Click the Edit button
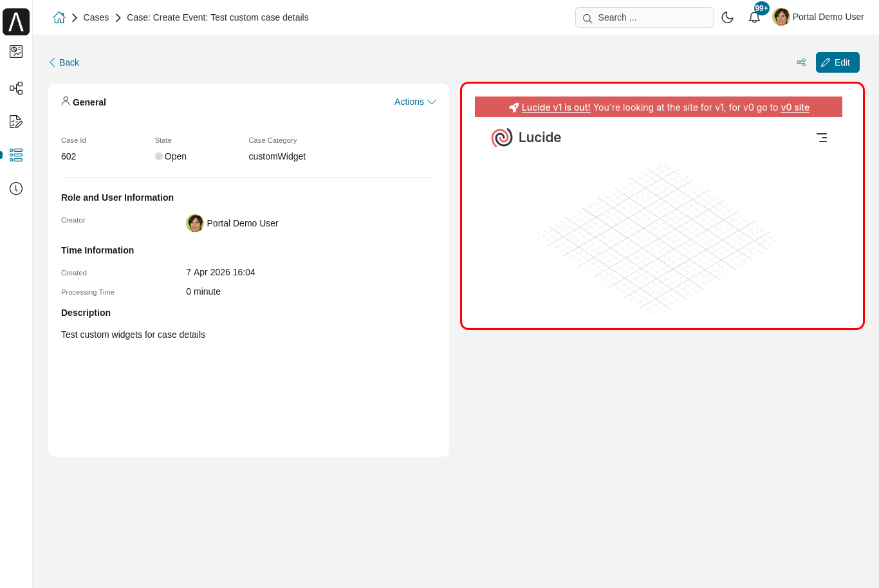The height and width of the screenshot is (588, 879). 838,62
